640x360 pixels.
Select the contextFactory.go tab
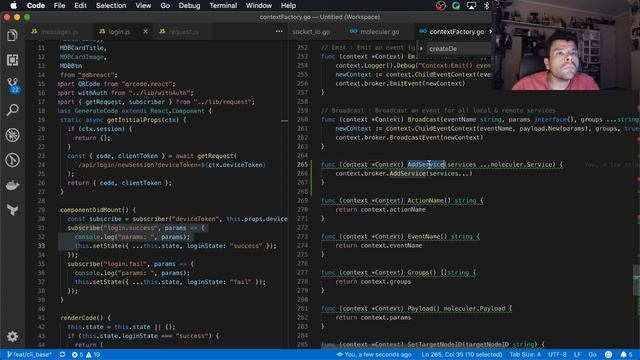point(456,31)
